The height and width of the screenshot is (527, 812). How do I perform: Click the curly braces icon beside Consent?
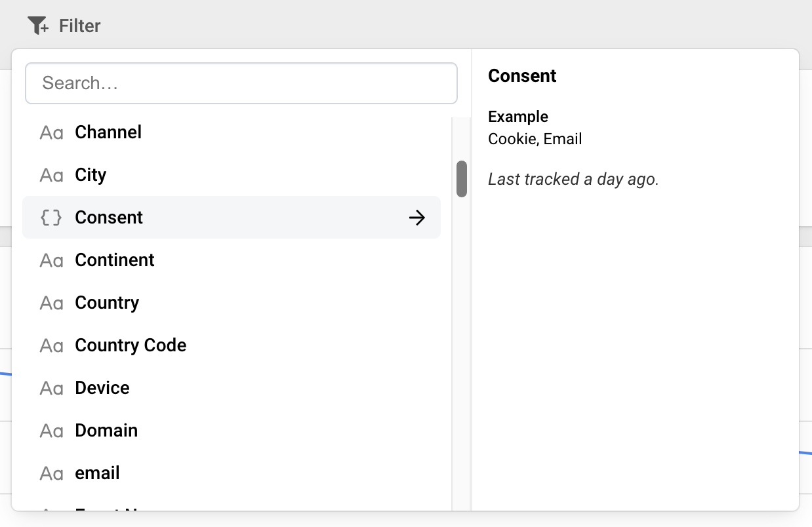[x=51, y=218]
